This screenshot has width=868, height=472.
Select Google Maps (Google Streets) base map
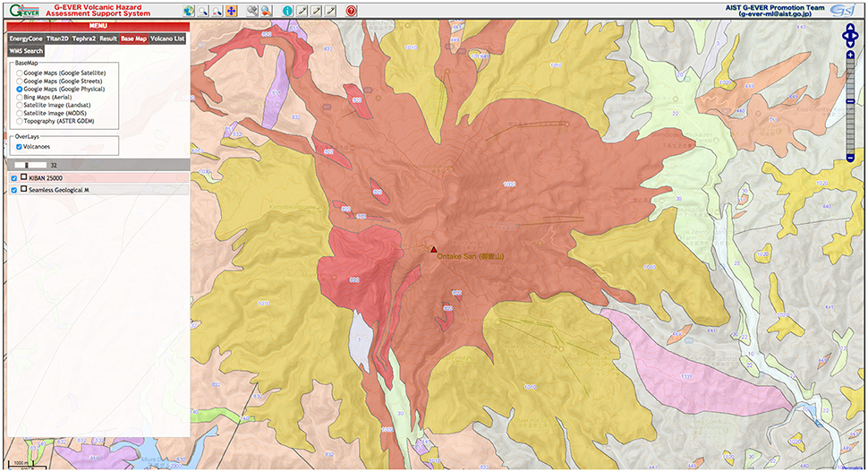[20, 81]
